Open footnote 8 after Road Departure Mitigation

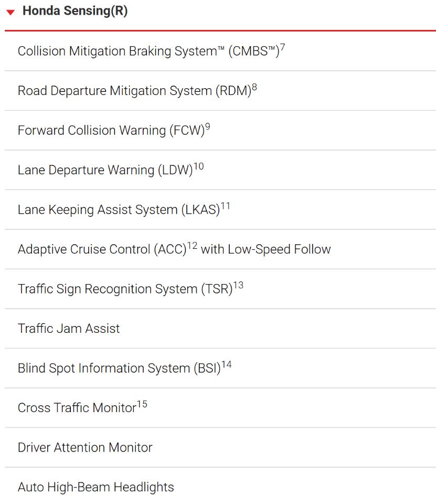click(x=254, y=87)
